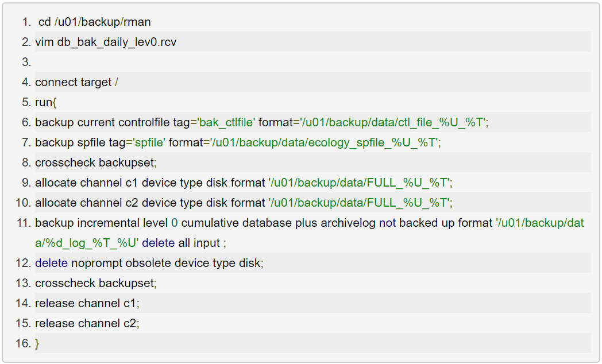Click the empty code line 3
This screenshot has width=602, height=364.
tap(310, 62)
